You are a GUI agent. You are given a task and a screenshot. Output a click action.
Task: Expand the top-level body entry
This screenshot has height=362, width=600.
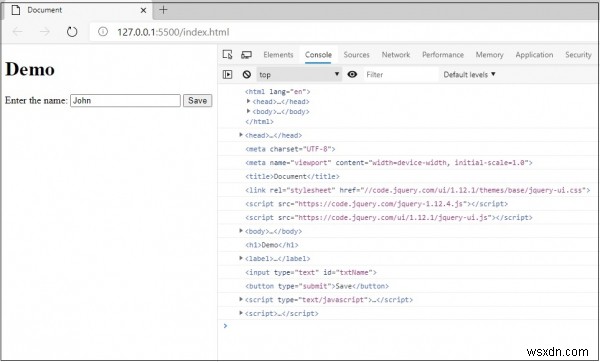(x=241, y=231)
